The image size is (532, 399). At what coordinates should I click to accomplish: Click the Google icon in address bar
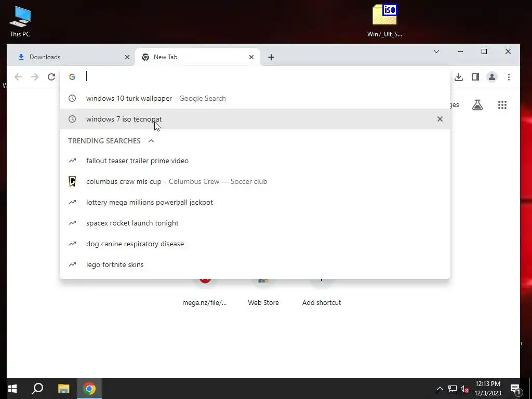click(72, 77)
